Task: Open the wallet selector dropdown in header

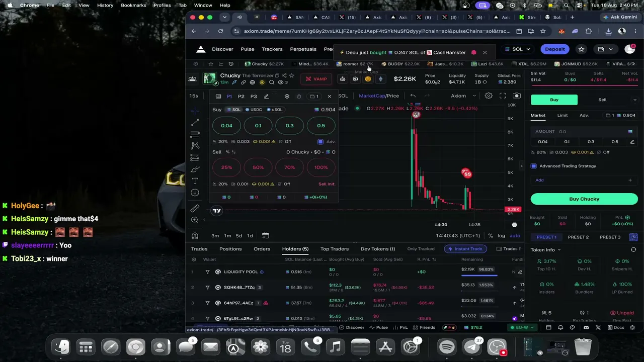Action: coord(605,49)
